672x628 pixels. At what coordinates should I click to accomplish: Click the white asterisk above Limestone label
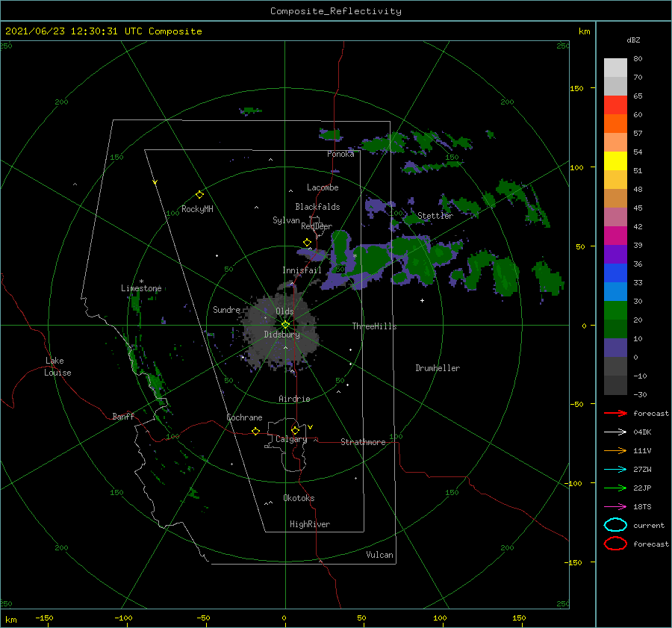141,282
